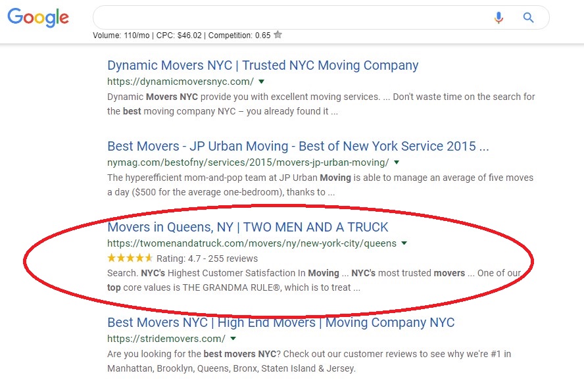This screenshot has height=392, width=584.
Task: Expand dropdown arrow beside twomenandatruck.com URL
Action: point(404,243)
